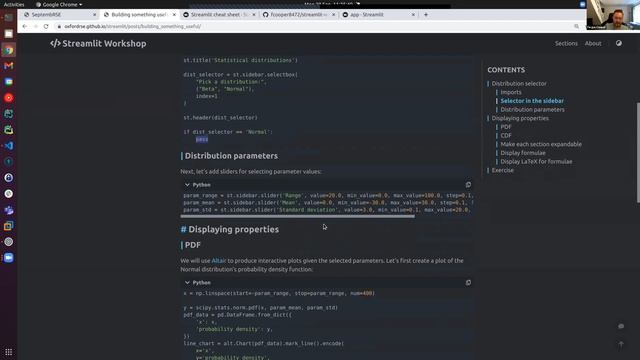Go to PDF entry in contents

(506, 127)
